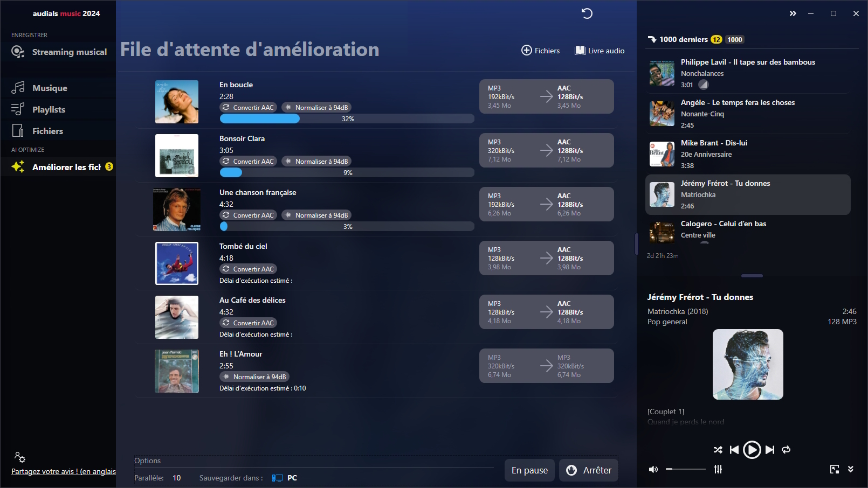Viewport: 868px width, 488px height.
Task: Open Streaming musical in sidebar
Action: click(58, 52)
